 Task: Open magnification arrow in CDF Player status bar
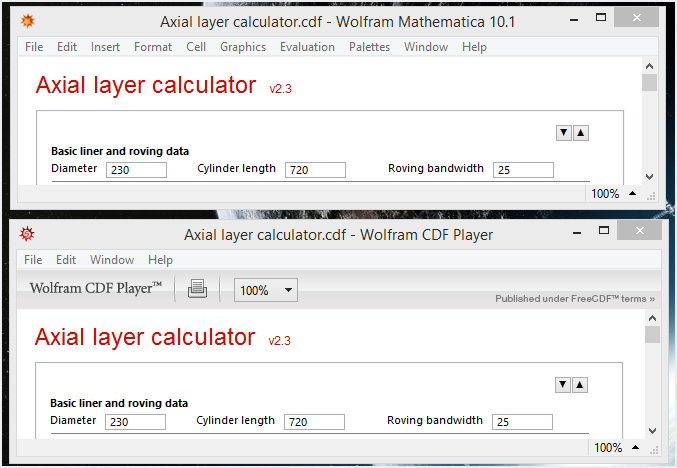[636, 447]
